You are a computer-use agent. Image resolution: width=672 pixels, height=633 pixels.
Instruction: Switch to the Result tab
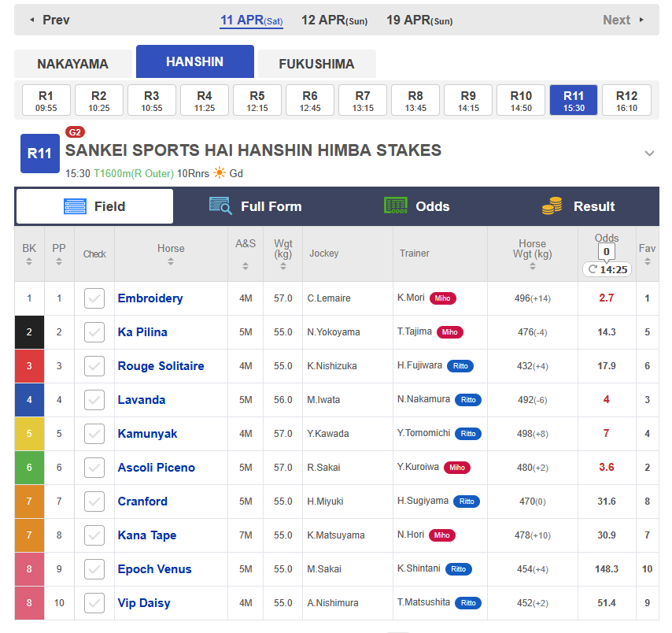[x=578, y=206]
